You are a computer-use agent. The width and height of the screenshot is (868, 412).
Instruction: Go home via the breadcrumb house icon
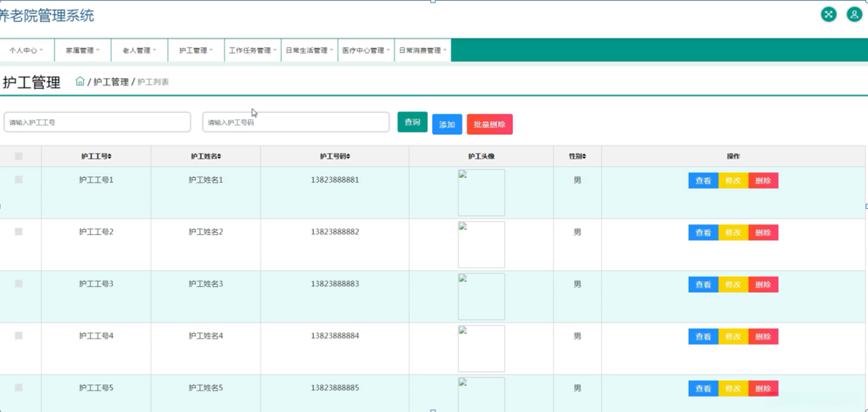click(80, 81)
